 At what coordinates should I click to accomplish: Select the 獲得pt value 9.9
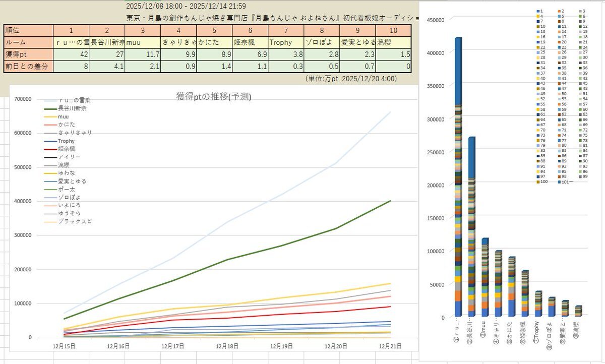(x=178, y=54)
